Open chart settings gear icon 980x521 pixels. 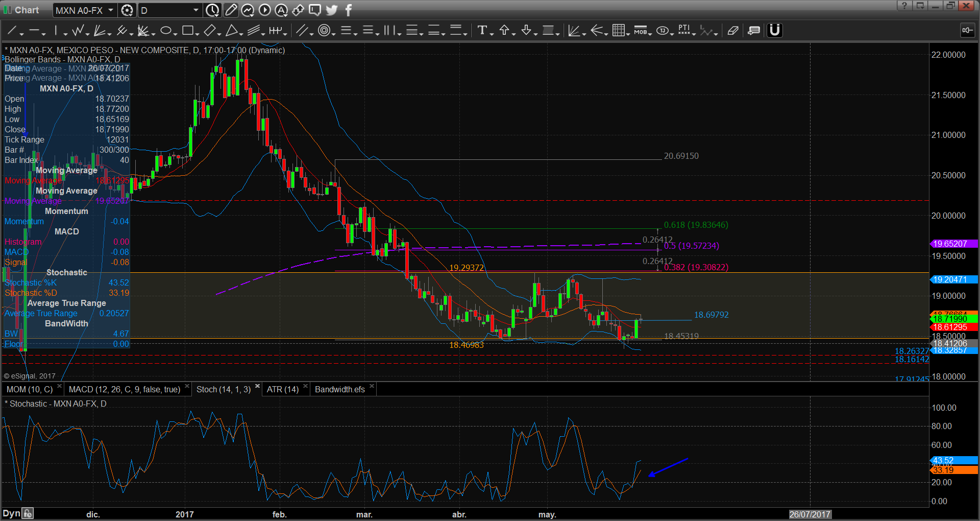tap(127, 10)
